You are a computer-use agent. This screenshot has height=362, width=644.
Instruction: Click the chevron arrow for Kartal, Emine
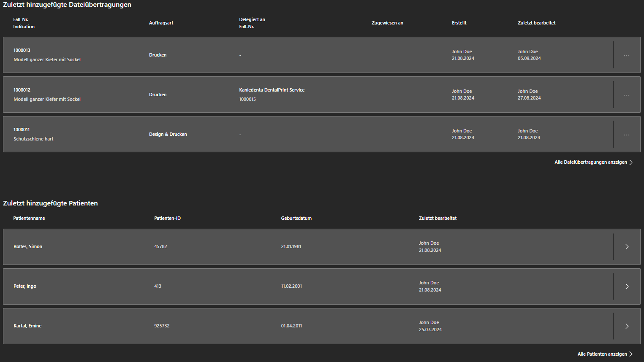coord(627,326)
